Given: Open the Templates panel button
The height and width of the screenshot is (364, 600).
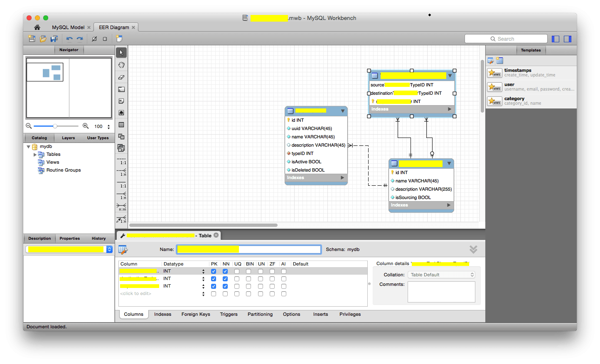Looking at the screenshot, I should click(x=531, y=50).
